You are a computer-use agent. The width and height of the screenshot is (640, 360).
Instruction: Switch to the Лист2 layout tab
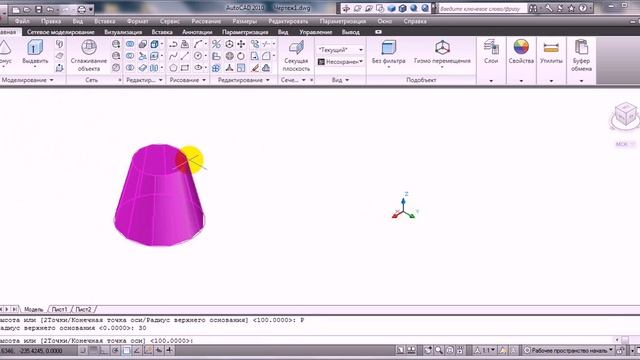pos(83,309)
